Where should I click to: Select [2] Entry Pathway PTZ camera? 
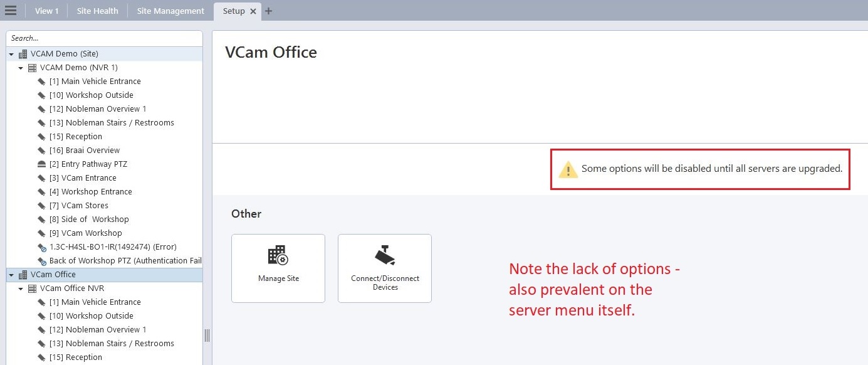pyautogui.click(x=88, y=164)
